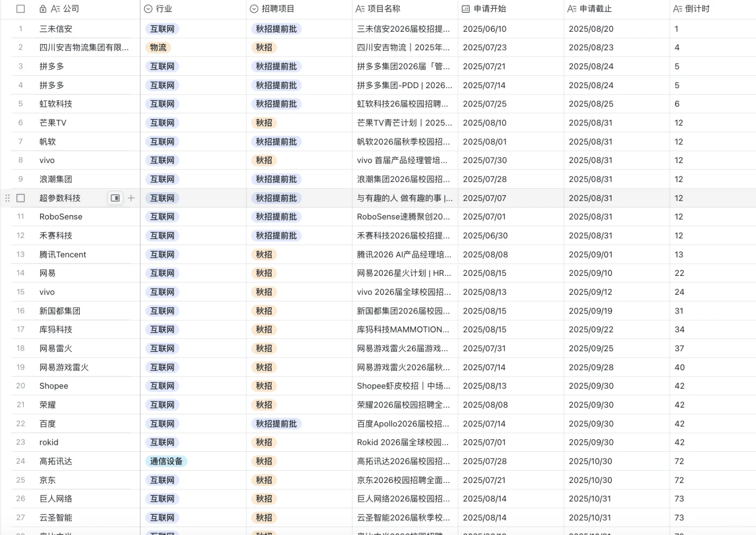Click the 秋招提前批 tag in the RoboSense row
The image size is (756, 535).
point(276,216)
